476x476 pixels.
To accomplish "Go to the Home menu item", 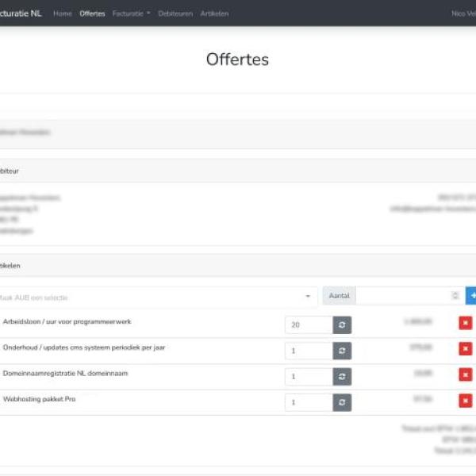I will click(x=62, y=13).
